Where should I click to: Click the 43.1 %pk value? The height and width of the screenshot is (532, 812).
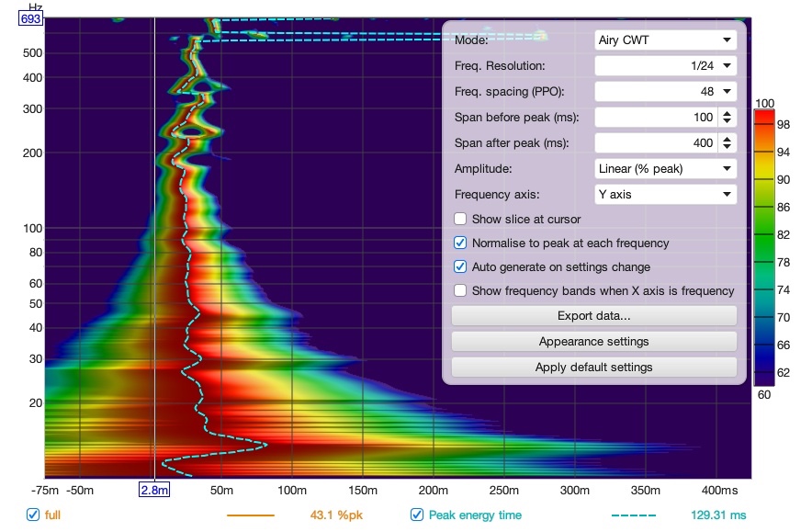click(x=336, y=515)
